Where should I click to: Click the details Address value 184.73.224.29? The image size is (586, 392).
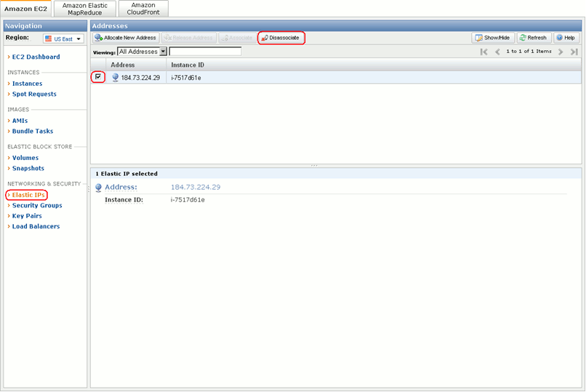pyautogui.click(x=196, y=187)
